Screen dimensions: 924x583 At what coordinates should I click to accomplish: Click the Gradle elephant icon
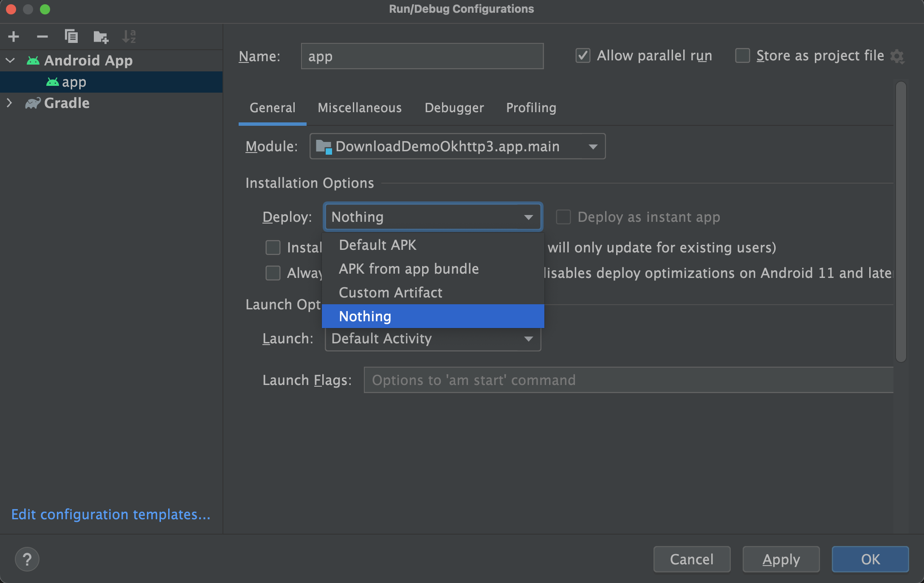[x=33, y=103]
